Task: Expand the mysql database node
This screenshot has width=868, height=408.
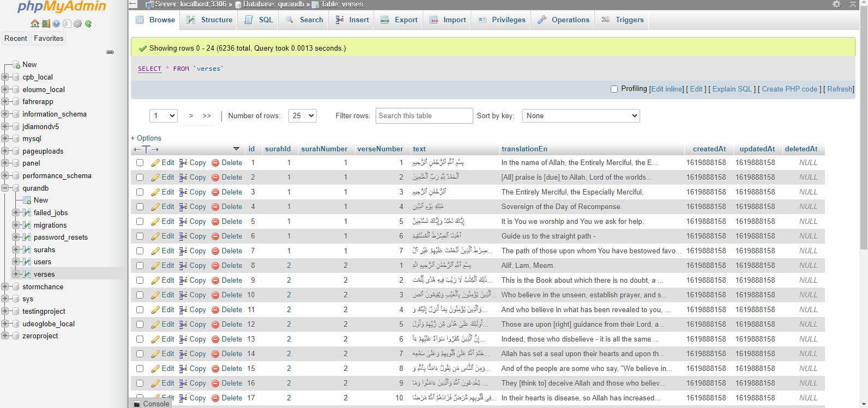Action: pyautogui.click(x=5, y=138)
